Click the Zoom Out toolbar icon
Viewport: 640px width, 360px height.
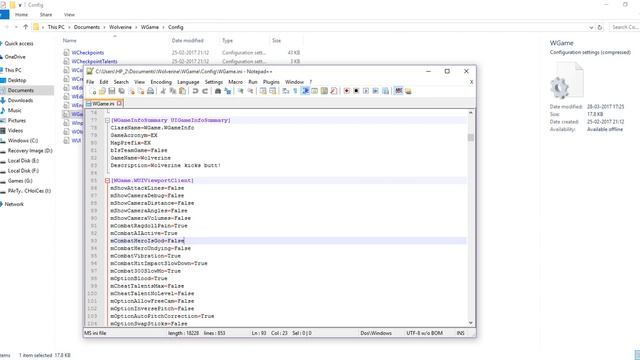(251, 91)
